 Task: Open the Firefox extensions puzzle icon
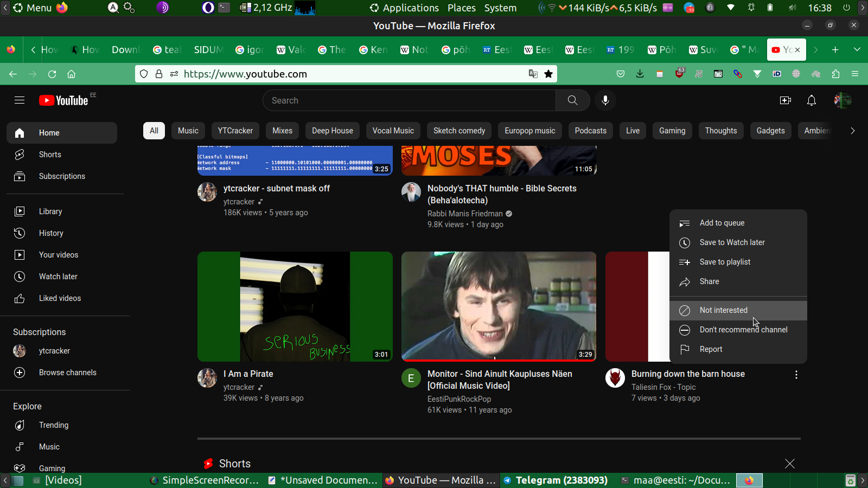(x=835, y=74)
